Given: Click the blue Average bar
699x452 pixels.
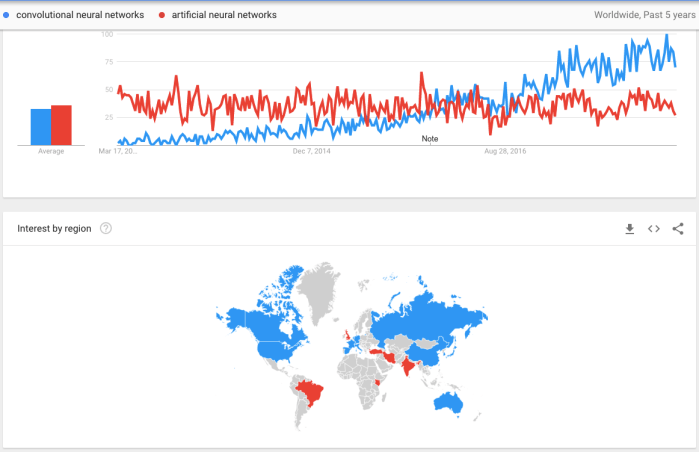Looking at the screenshot, I should pyautogui.click(x=40, y=126).
